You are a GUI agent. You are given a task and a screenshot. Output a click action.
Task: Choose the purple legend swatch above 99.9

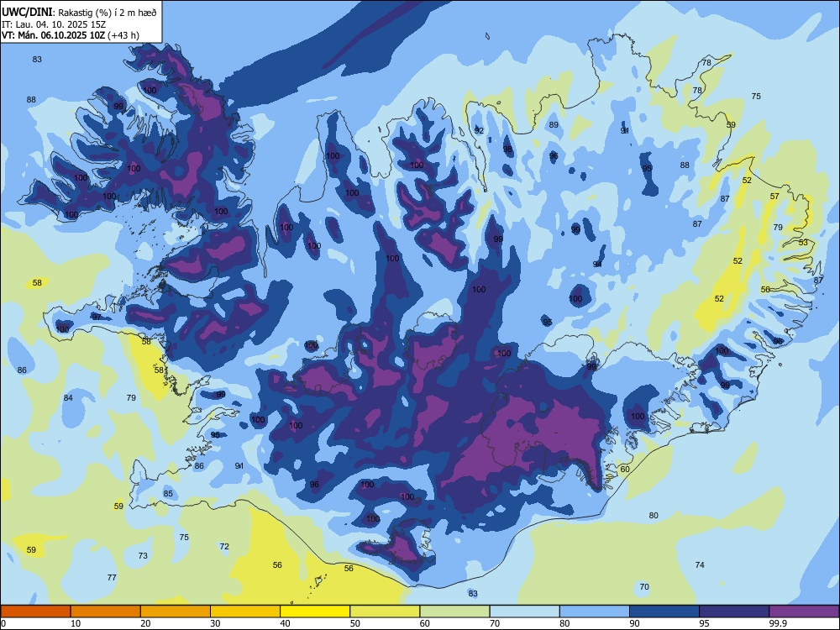[x=804, y=612]
